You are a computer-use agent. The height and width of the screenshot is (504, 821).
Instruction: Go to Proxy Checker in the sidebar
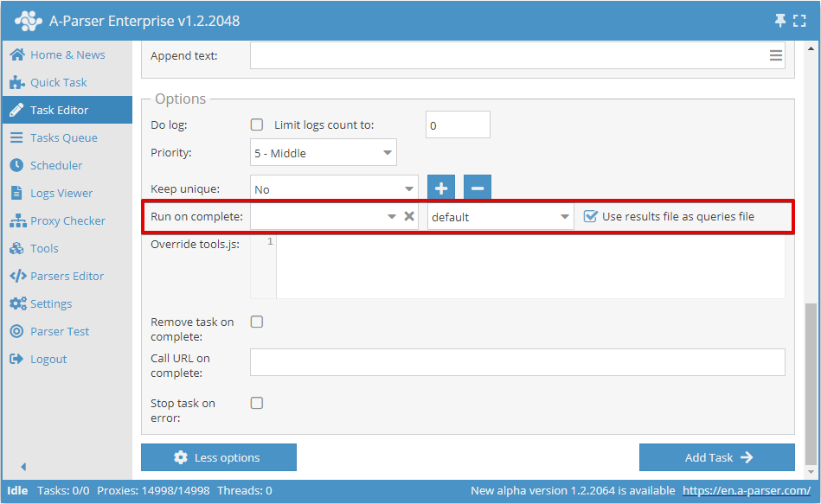(x=67, y=220)
